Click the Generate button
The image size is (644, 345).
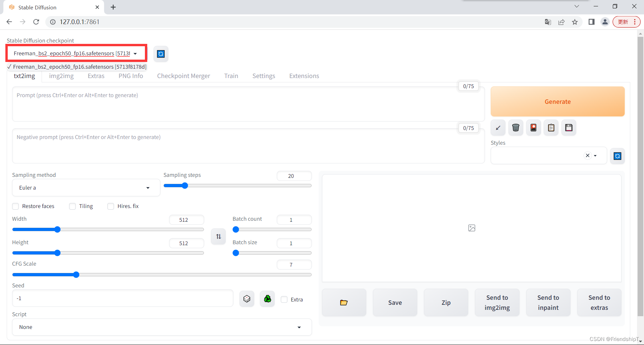tap(557, 101)
